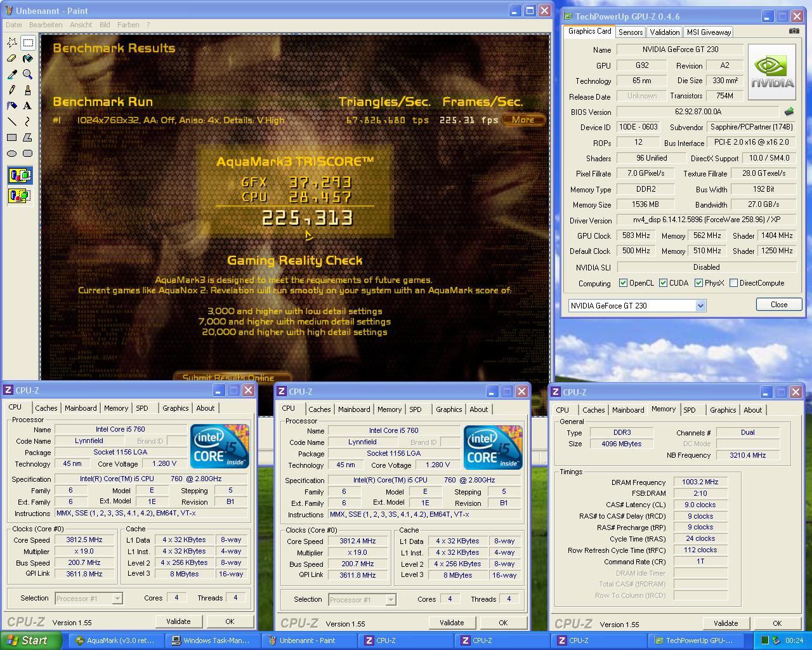Choose the Ellipse shape tool
This screenshot has height=650, width=812.
click(x=12, y=153)
